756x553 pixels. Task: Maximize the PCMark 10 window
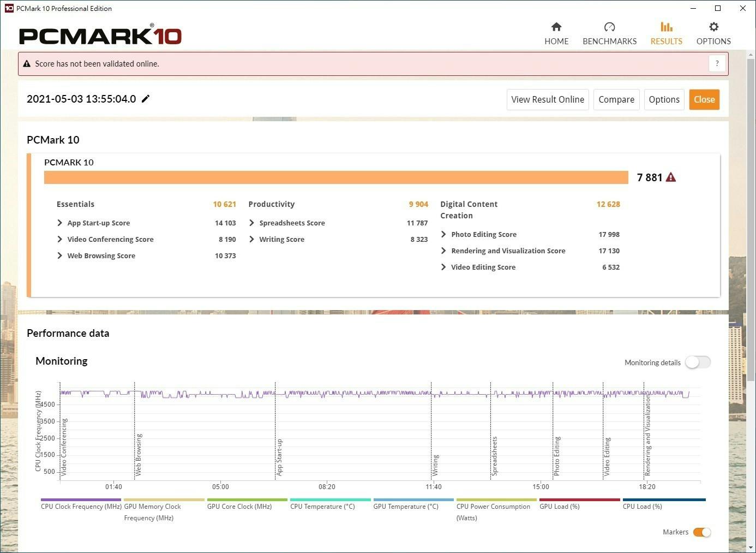click(x=718, y=8)
